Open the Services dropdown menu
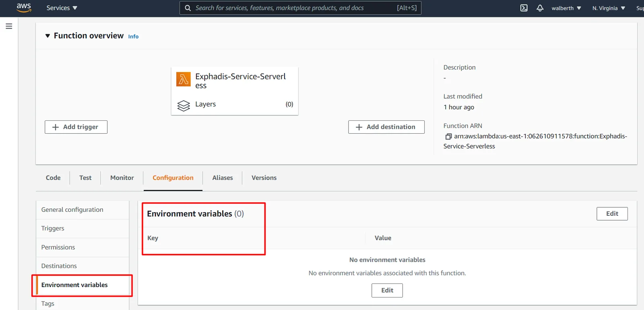This screenshot has height=310, width=644. coord(62,8)
